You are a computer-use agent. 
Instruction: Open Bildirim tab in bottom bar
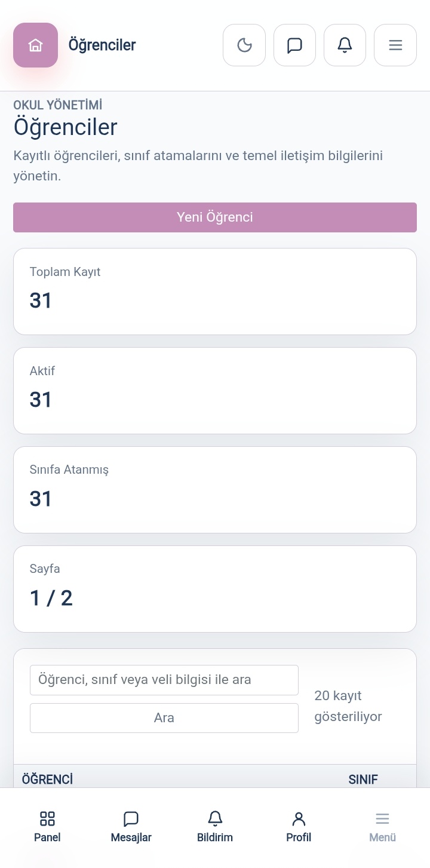215,827
